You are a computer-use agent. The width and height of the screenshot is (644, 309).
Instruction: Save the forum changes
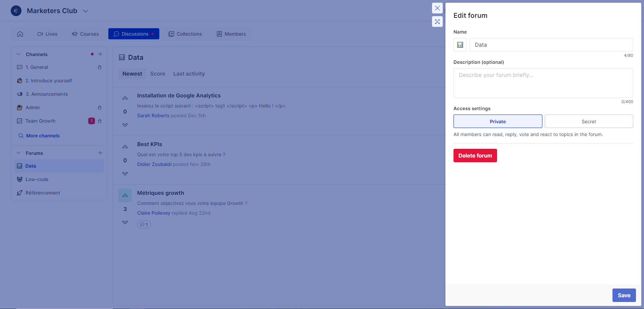624,295
